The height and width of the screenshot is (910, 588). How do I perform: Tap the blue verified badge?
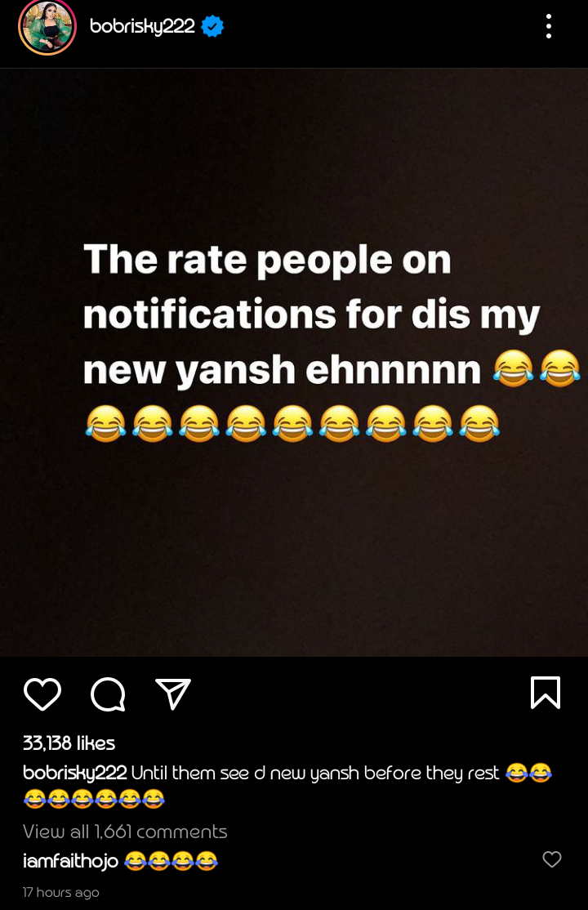tap(212, 26)
